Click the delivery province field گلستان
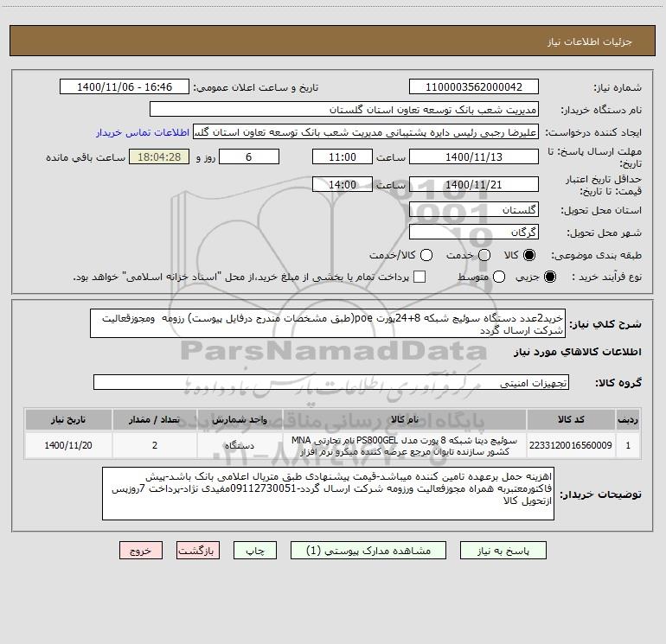This screenshot has height=644, width=666. pyautogui.click(x=474, y=209)
